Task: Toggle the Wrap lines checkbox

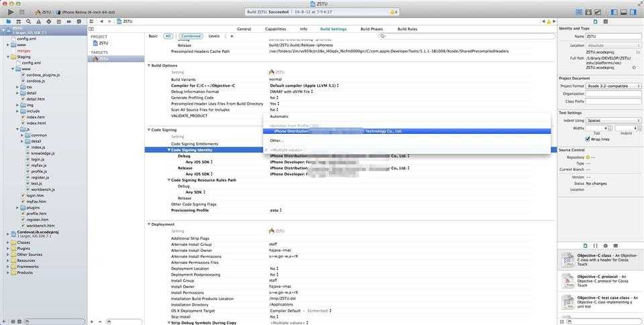Action: tap(588, 139)
